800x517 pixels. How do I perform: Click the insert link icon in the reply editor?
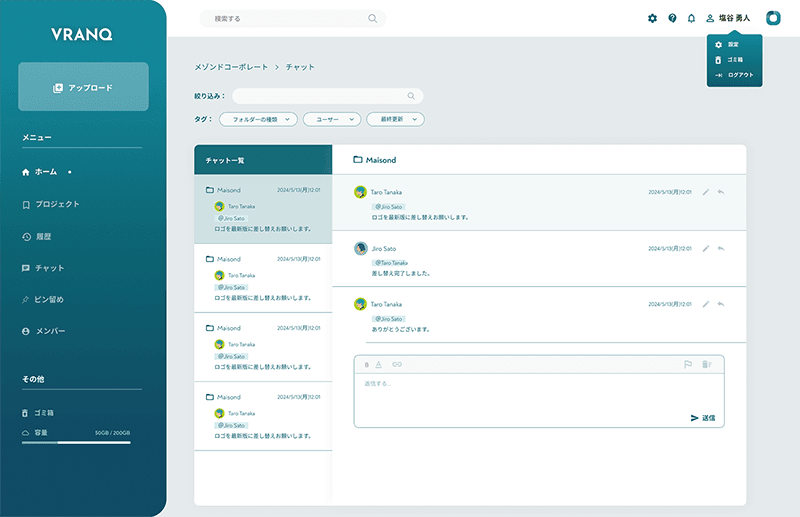(396, 364)
